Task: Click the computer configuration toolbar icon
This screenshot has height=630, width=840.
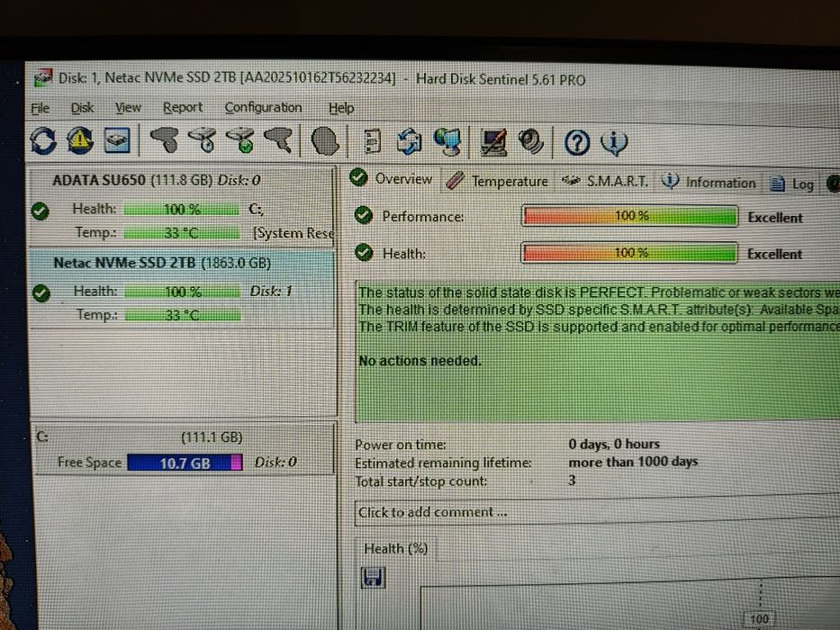Action: (493, 142)
